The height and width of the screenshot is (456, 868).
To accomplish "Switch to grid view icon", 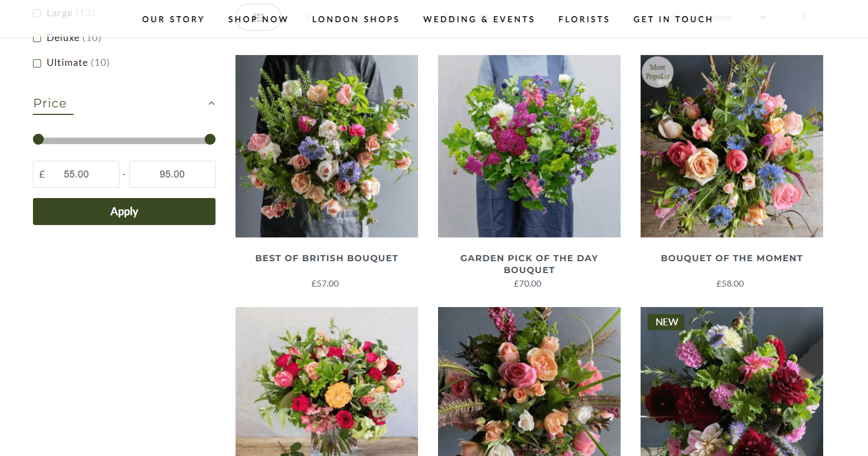I will coord(258,17).
